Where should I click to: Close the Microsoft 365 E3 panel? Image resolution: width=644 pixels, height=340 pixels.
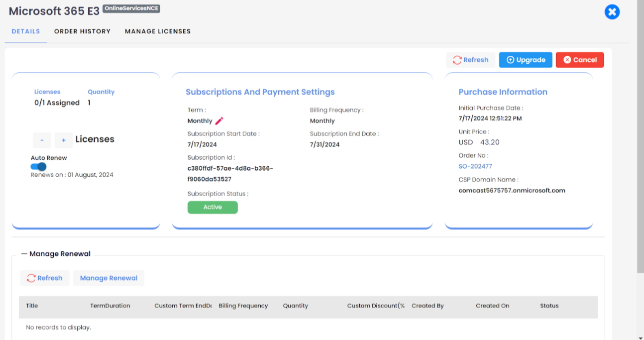[612, 12]
